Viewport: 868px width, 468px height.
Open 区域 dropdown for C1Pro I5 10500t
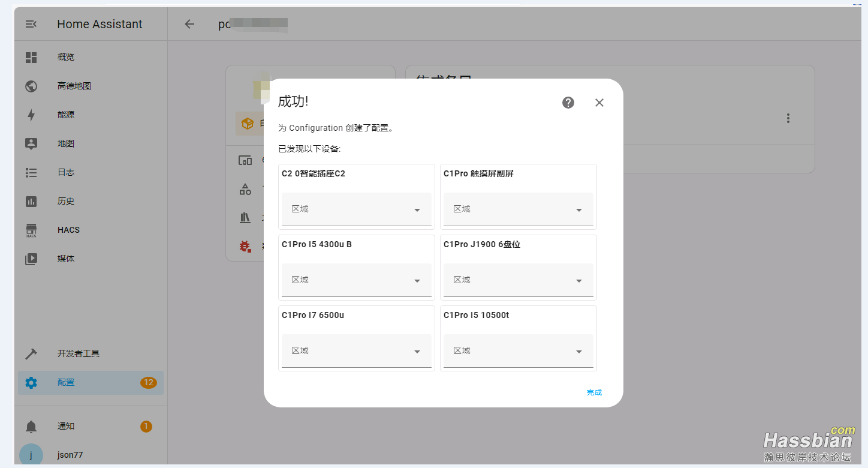[519, 351]
